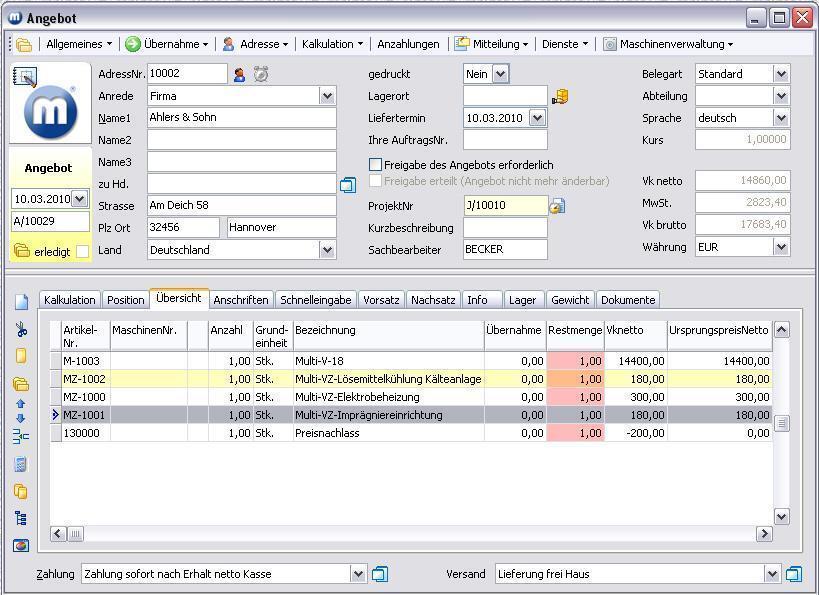The height and width of the screenshot is (595, 819).
Task: Click the person icon beside AdressNr field
Action: (239, 74)
